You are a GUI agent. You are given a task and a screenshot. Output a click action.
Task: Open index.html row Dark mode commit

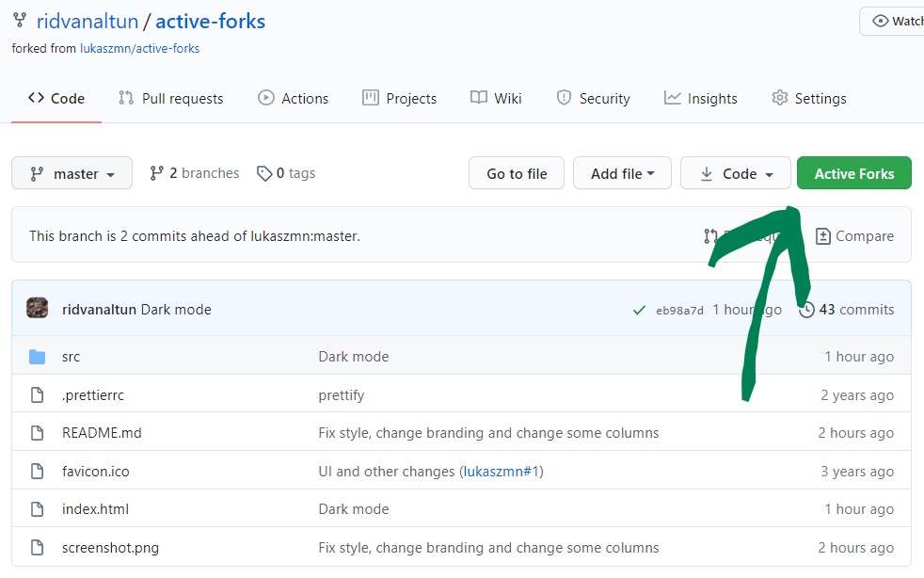coord(354,509)
